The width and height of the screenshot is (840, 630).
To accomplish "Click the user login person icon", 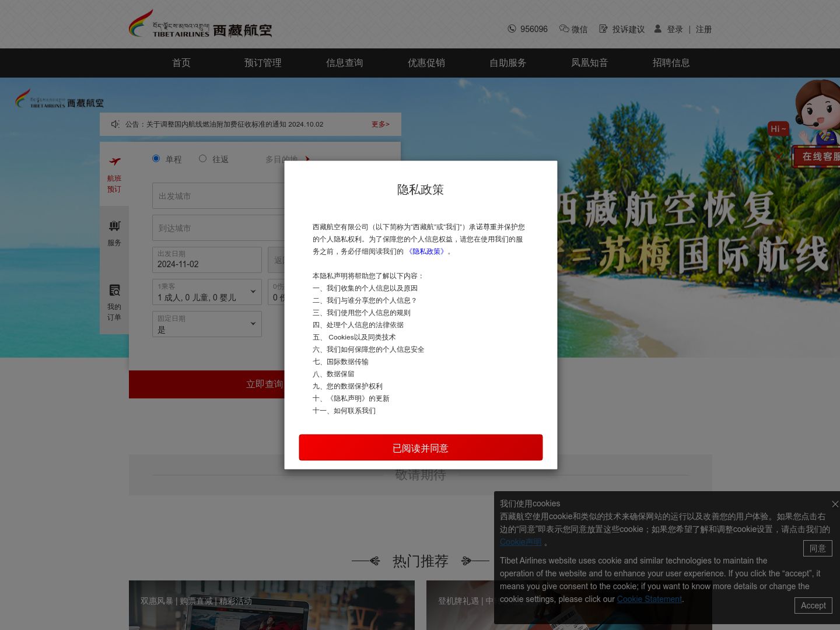I will click(x=657, y=29).
